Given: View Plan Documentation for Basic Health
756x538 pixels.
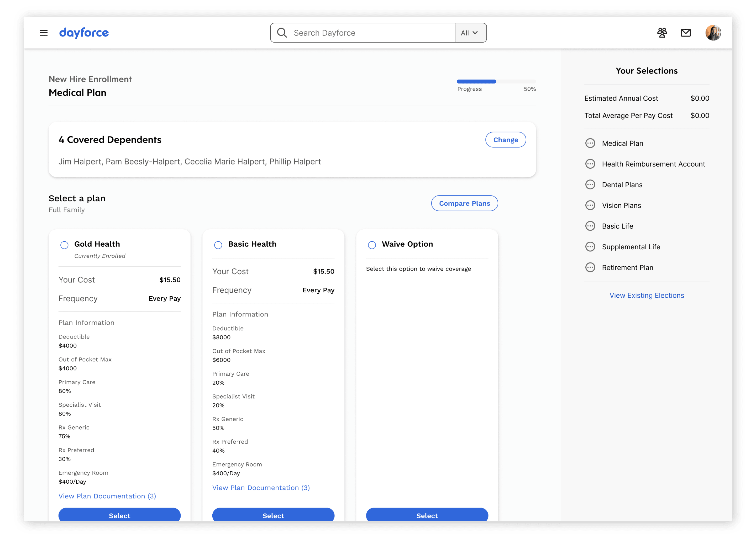Looking at the screenshot, I should 261,487.
